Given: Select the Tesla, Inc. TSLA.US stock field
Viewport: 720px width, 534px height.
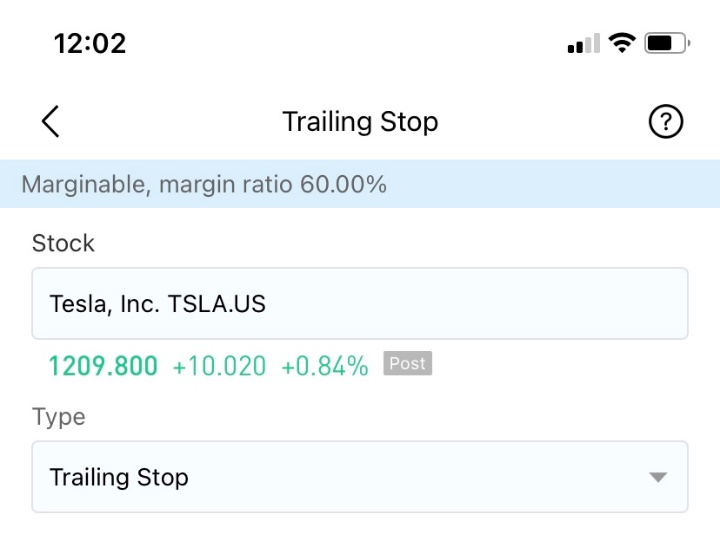Looking at the screenshot, I should click(x=360, y=304).
